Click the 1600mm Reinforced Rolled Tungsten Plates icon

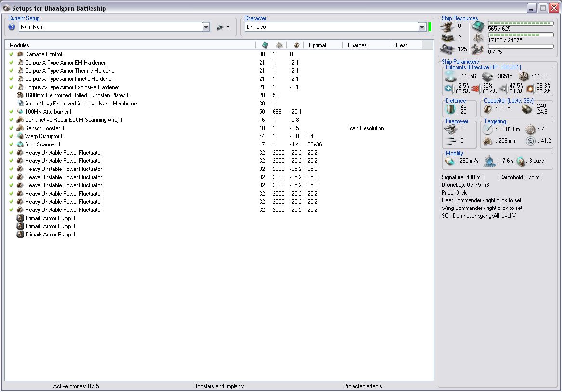pyautogui.click(x=20, y=95)
